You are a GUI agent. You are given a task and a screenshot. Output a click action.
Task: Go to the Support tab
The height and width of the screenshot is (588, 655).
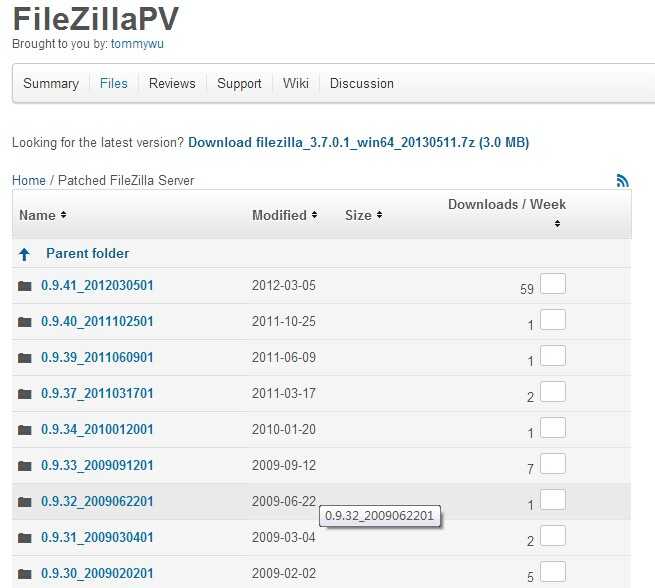pos(239,83)
